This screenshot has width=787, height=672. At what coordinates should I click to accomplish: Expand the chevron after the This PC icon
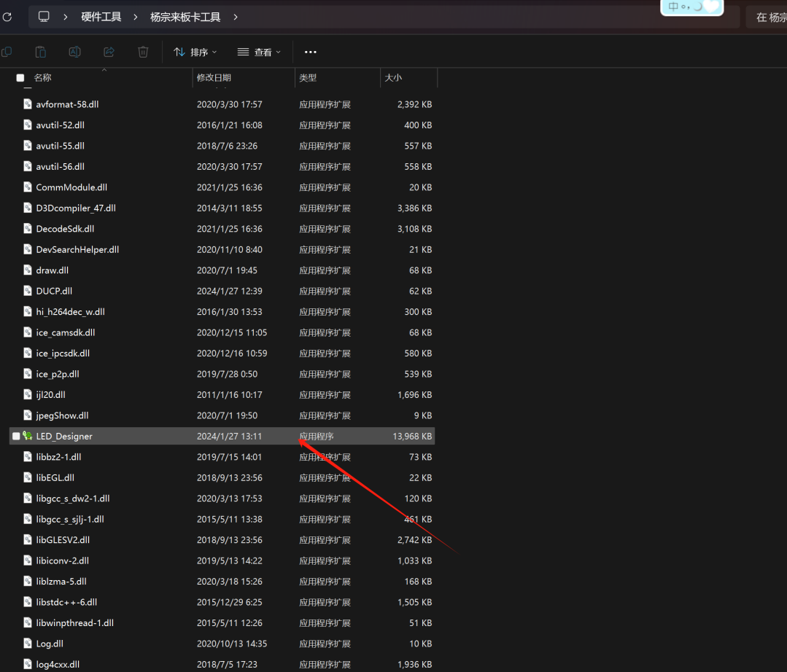click(65, 17)
